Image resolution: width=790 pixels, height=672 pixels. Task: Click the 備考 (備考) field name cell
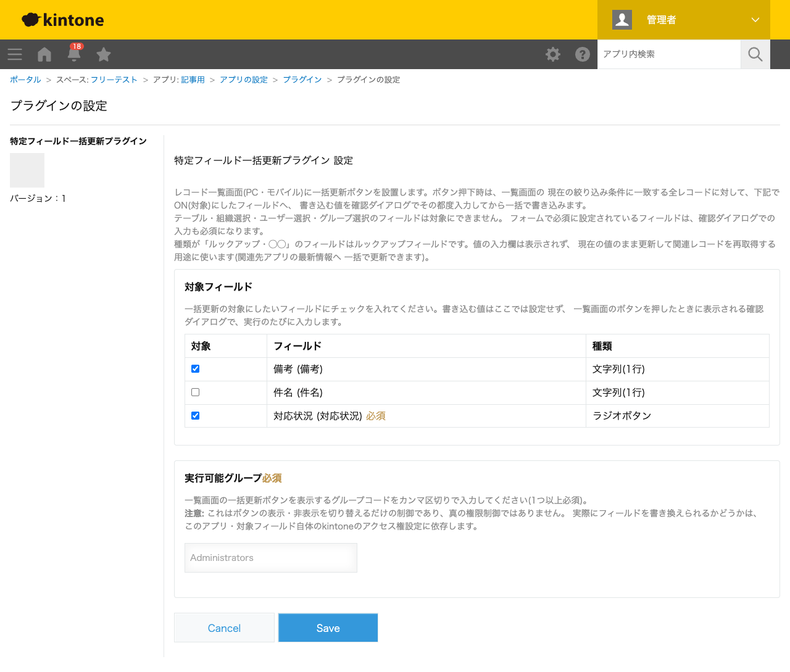click(426, 369)
